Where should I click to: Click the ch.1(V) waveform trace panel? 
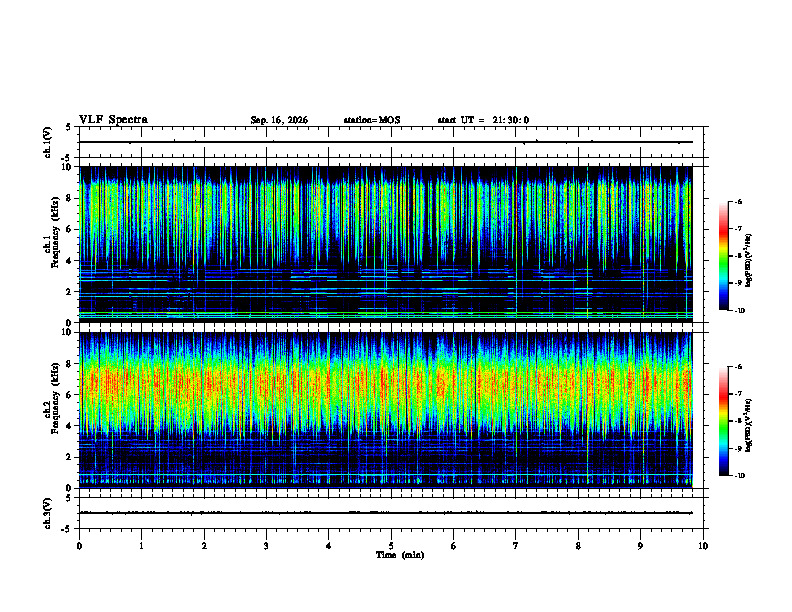click(391, 142)
